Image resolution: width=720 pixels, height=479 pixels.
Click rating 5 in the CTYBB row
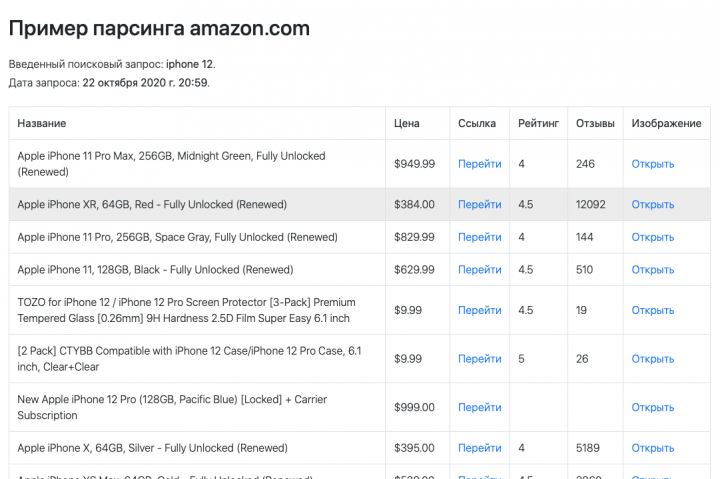(521, 359)
